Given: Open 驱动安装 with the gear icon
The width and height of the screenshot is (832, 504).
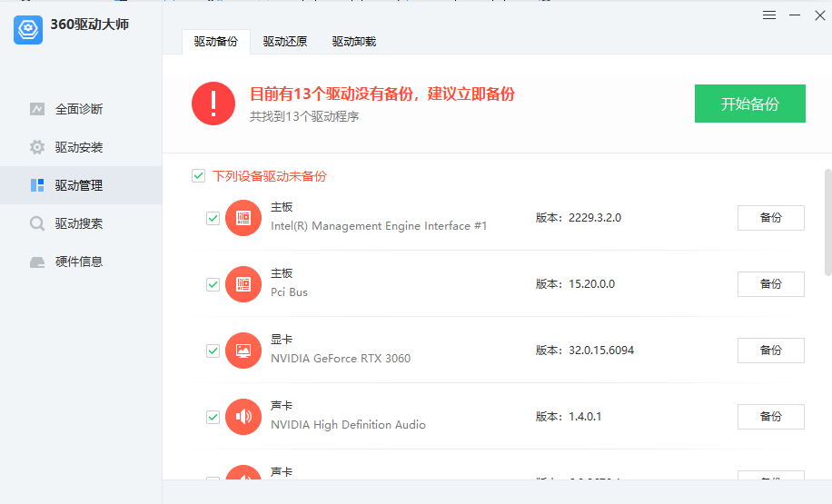Looking at the screenshot, I should click(78, 147).
